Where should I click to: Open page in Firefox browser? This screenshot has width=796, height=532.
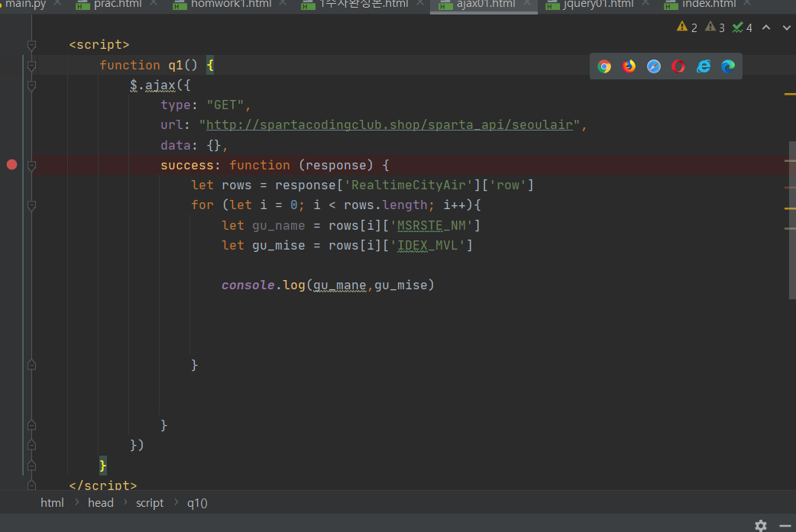coord(629,66)
